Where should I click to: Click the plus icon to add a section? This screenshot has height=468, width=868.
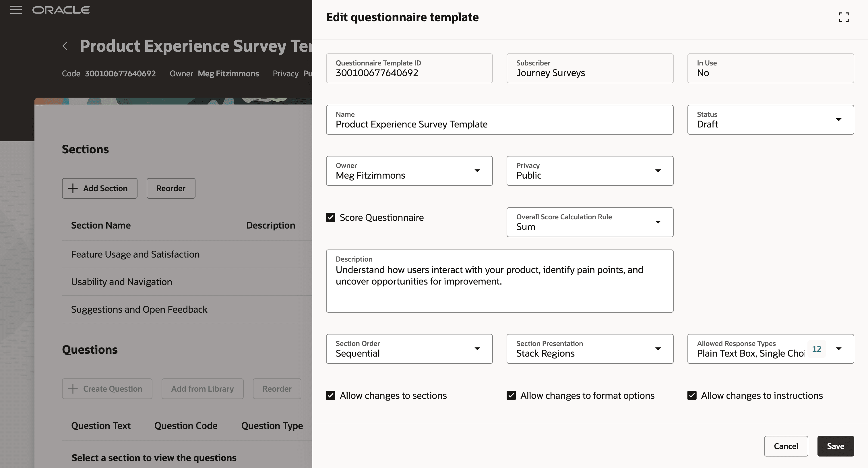pos(73,188)
